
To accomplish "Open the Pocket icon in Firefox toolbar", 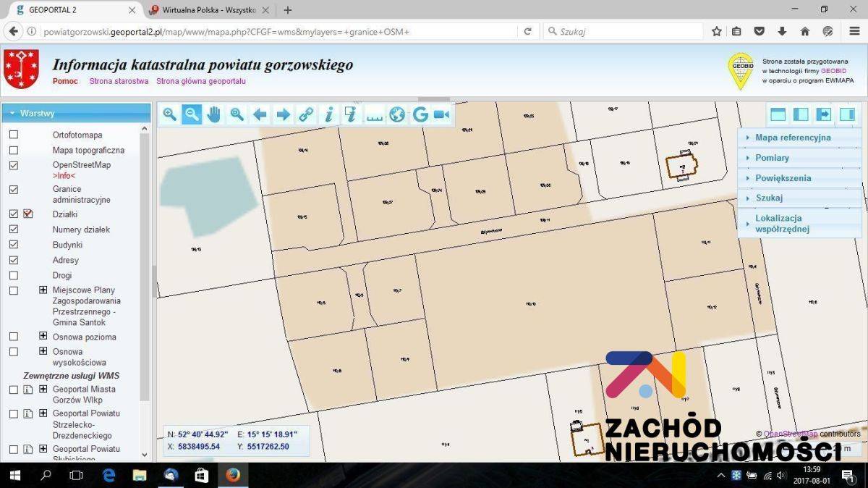I will point(759,31).
